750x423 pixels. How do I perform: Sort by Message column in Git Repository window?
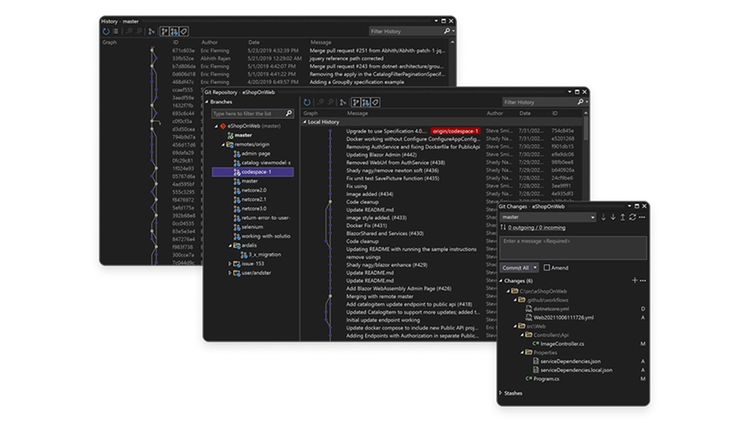[x=357, y=113]
